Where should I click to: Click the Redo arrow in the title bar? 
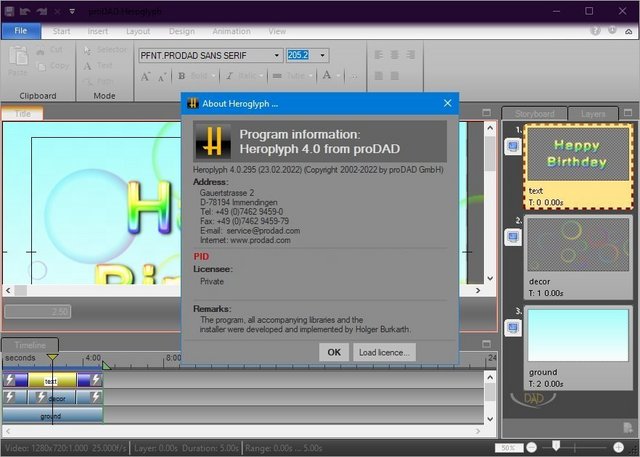[42, 11]
